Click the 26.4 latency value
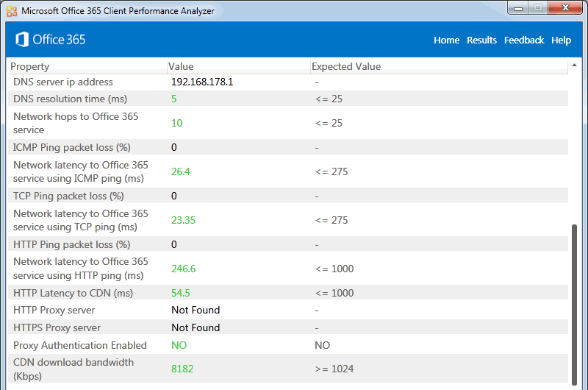 [x=181, y=171]
